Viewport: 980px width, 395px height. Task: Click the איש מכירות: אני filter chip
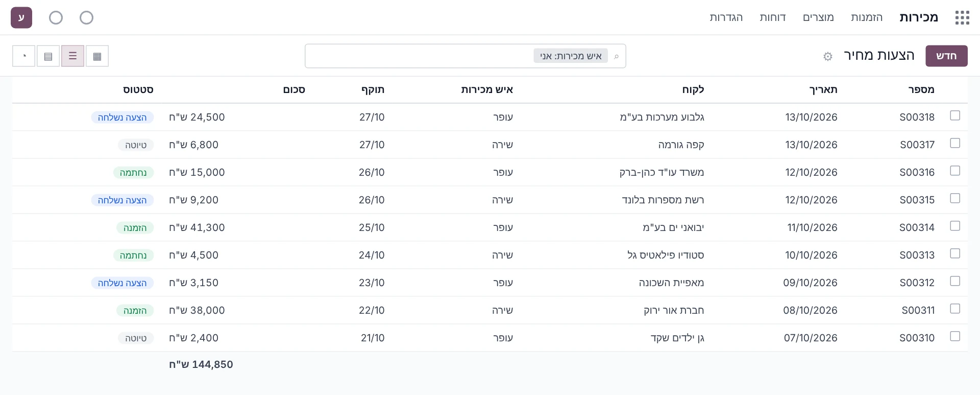[x=571, y=56]
